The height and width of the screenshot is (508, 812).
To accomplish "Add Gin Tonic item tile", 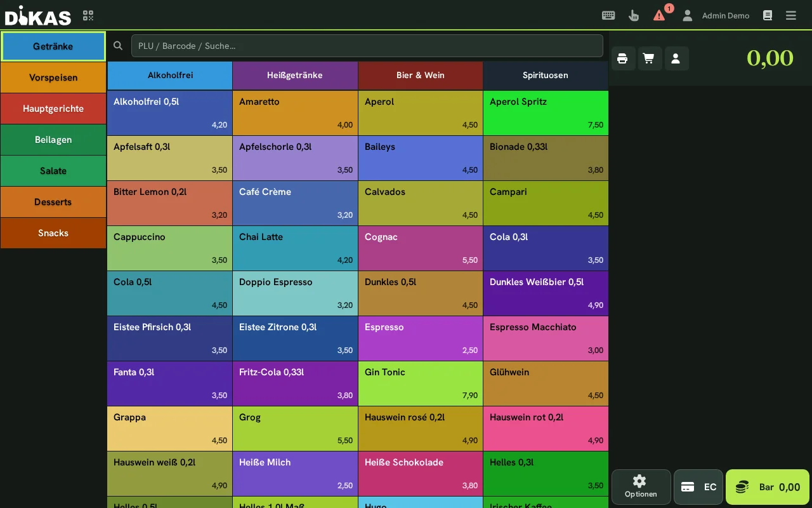I will pos(421,384).
